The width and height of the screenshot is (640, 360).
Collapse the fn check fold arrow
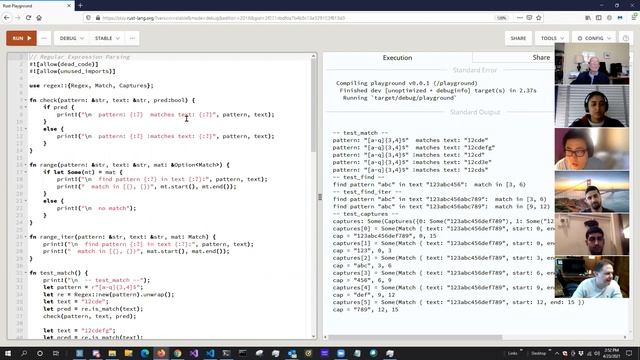26,100
